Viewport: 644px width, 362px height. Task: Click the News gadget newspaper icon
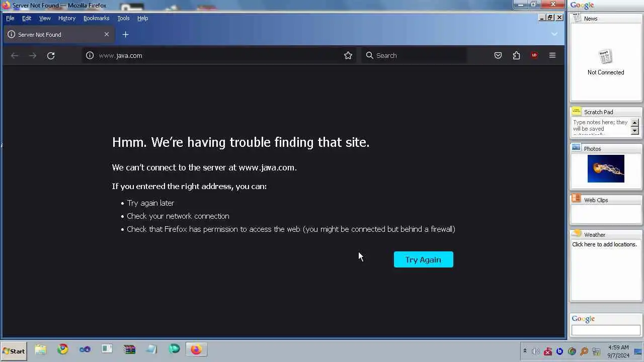tap(577, 18)
